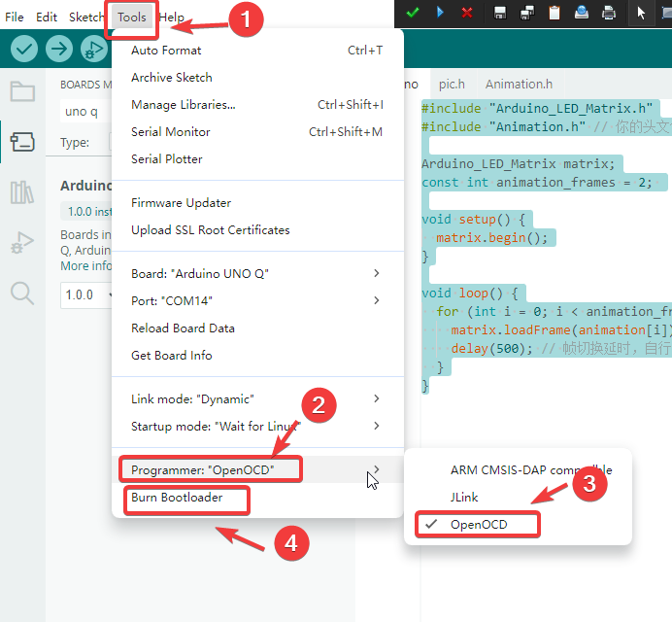Click the '#include "Arduino_LED_Matrix.h"' code line
672x622 pixels.
[537, 108]
